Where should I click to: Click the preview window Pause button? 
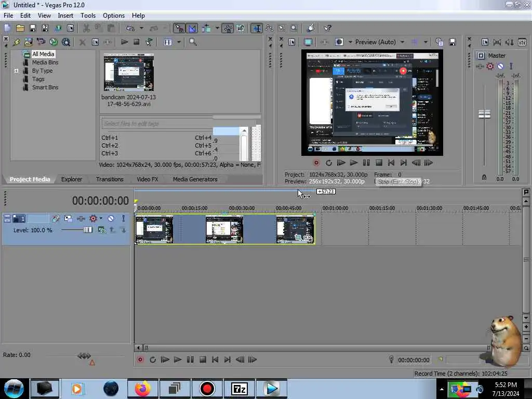click(366, 163)
